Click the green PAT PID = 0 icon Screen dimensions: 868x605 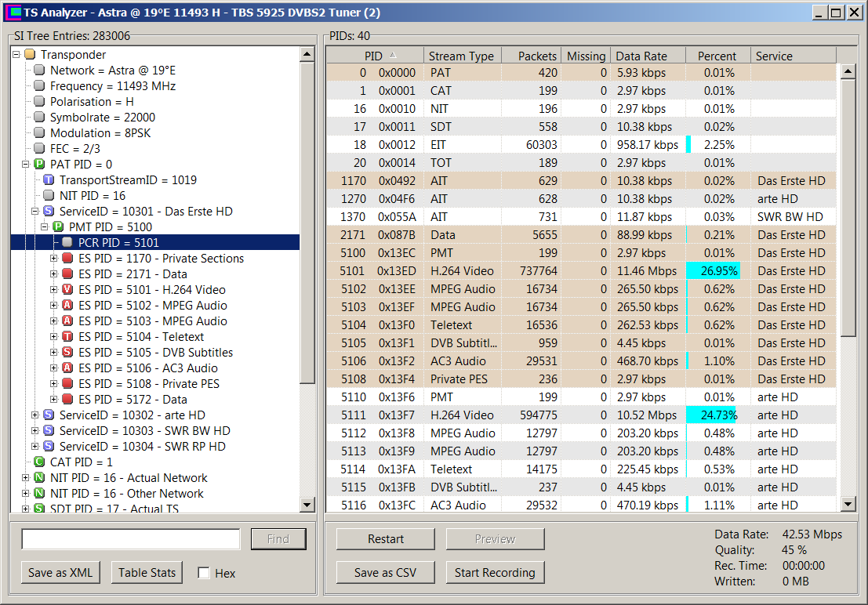38,165
